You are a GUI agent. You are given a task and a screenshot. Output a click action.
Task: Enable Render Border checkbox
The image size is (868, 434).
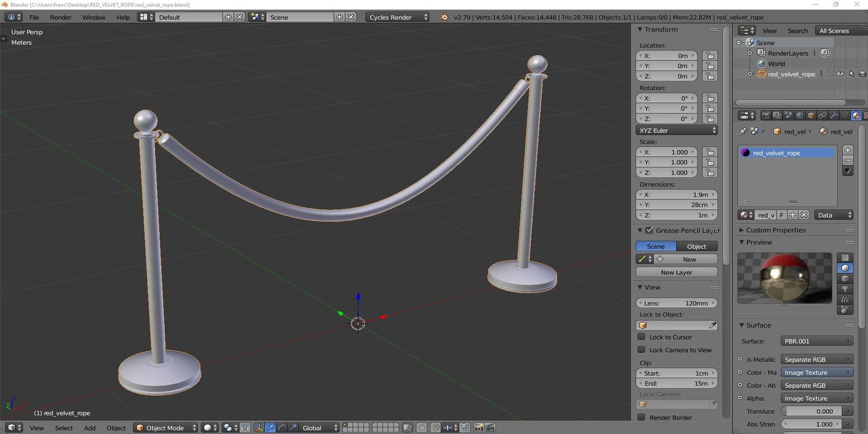pos(641,417)
